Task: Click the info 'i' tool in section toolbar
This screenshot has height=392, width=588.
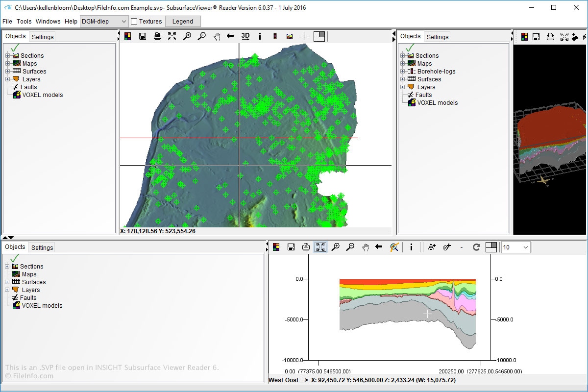Action: coord(411,247)
